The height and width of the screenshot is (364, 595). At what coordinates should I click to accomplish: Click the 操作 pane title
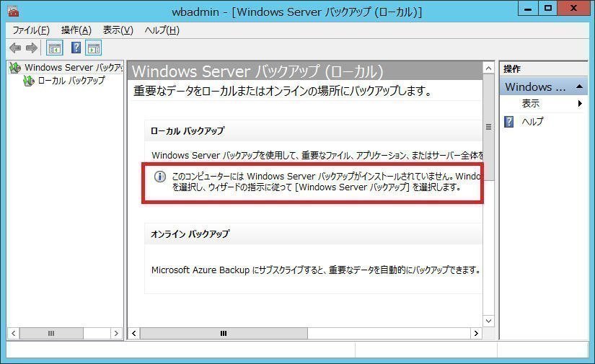click(512, 69)
